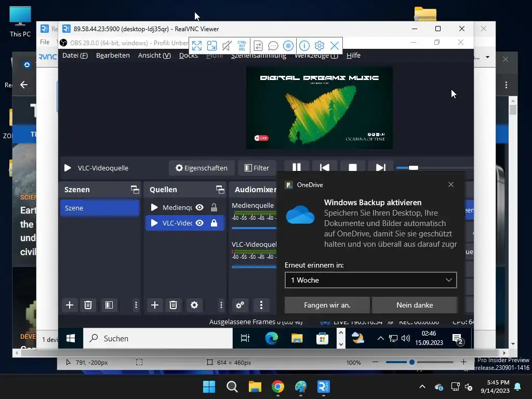Image resolution: width=532 pixels, height=399 pixels.
Task: Toggle visibility of Medienquelle source
Action: pyautogui.click(x=199, y=207)
